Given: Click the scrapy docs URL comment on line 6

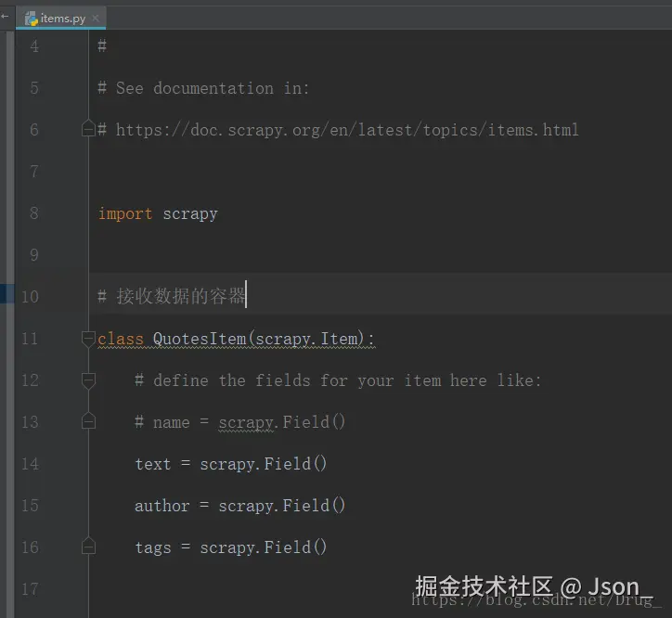Looking at the screenshot, I should tap(338, 129).
